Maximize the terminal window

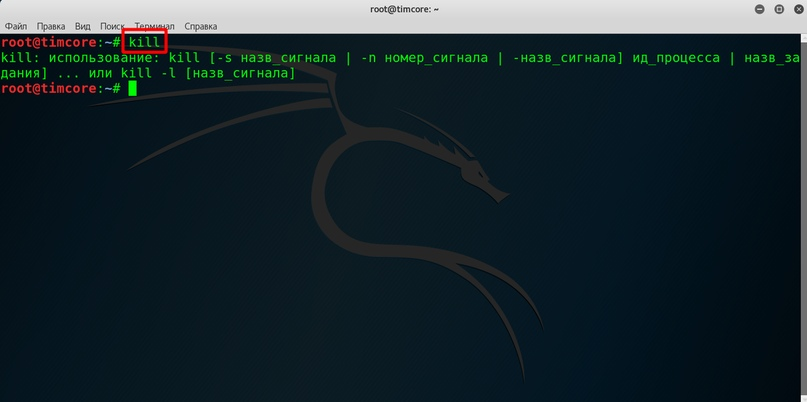(779, 9)
